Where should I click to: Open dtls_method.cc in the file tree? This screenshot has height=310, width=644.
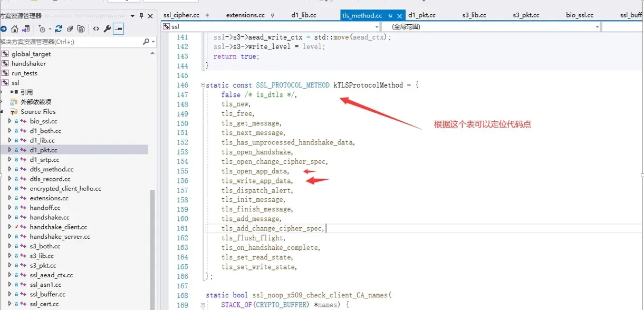coord(51,169)
